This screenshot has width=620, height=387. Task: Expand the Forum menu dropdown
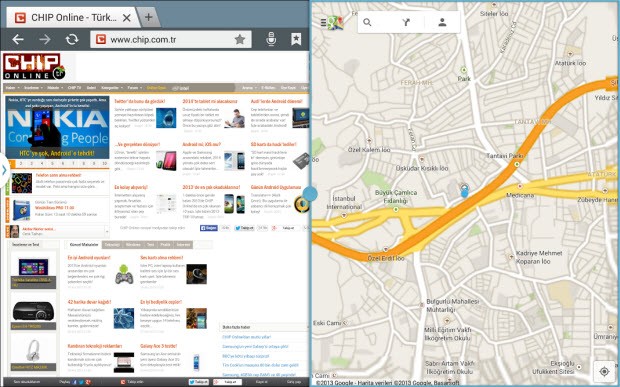[x=134, y=88]
